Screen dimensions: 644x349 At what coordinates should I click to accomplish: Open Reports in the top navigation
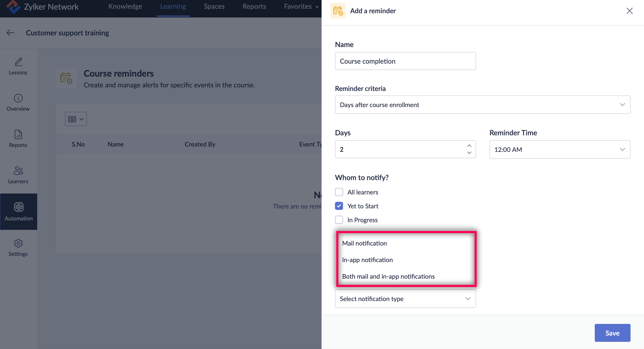click(254, 6)
